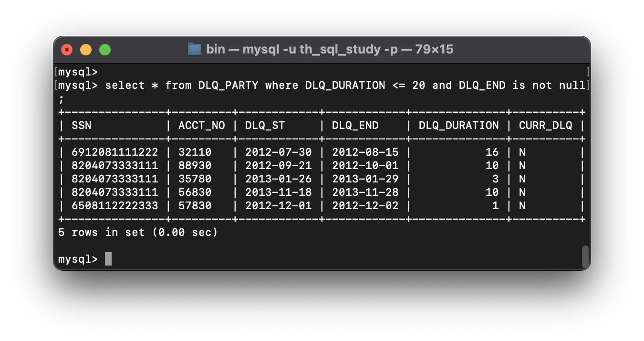The height and width of the screenshot is (341, 644).
Task: Click the end date 2013-11-28
Action: point(365,192)
